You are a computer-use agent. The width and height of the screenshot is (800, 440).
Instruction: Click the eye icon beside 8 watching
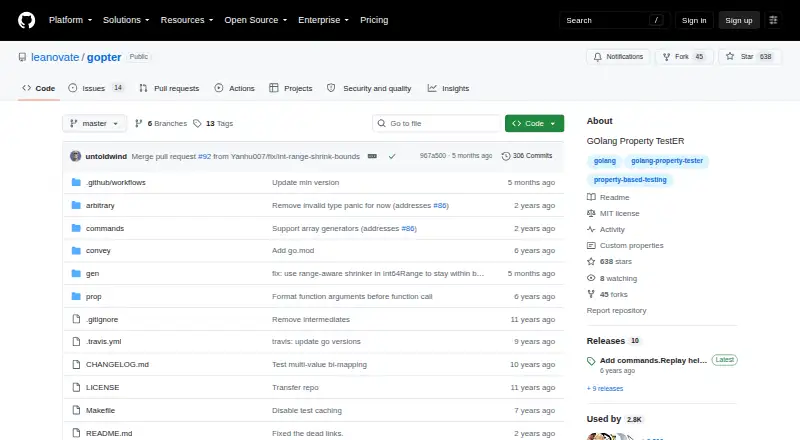pos(591,278)
